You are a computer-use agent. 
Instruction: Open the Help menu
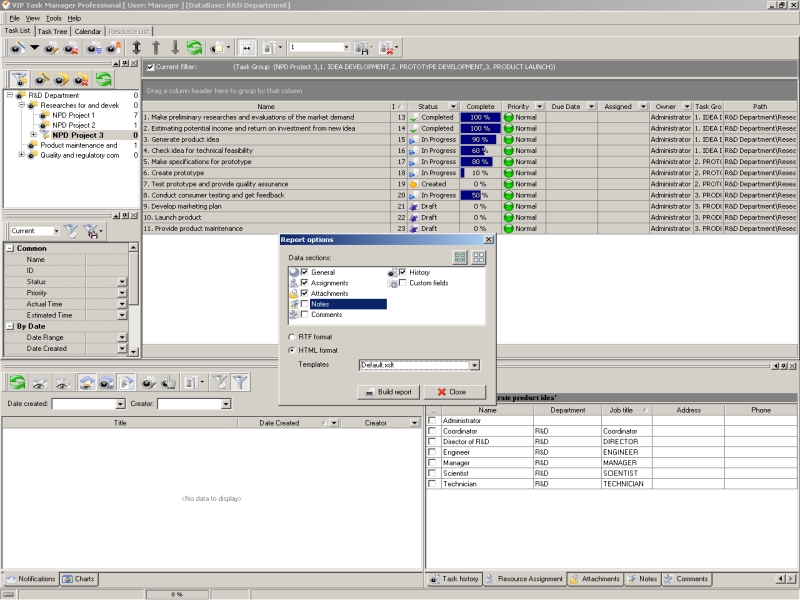tap(74, 18)
